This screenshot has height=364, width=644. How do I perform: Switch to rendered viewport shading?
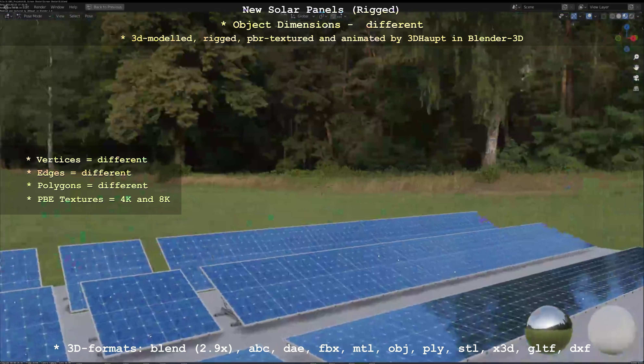tap(631, 16)
